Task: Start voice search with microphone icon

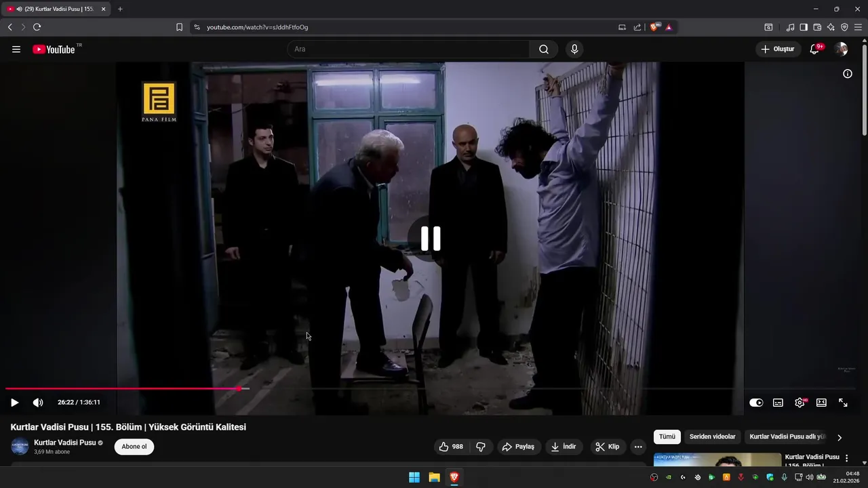Action: 574,49
